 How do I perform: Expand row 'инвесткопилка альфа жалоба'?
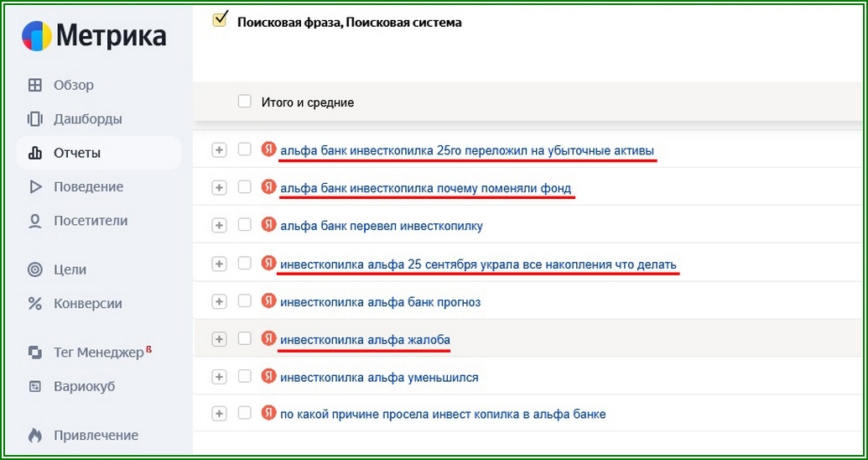tap(219, 339)
